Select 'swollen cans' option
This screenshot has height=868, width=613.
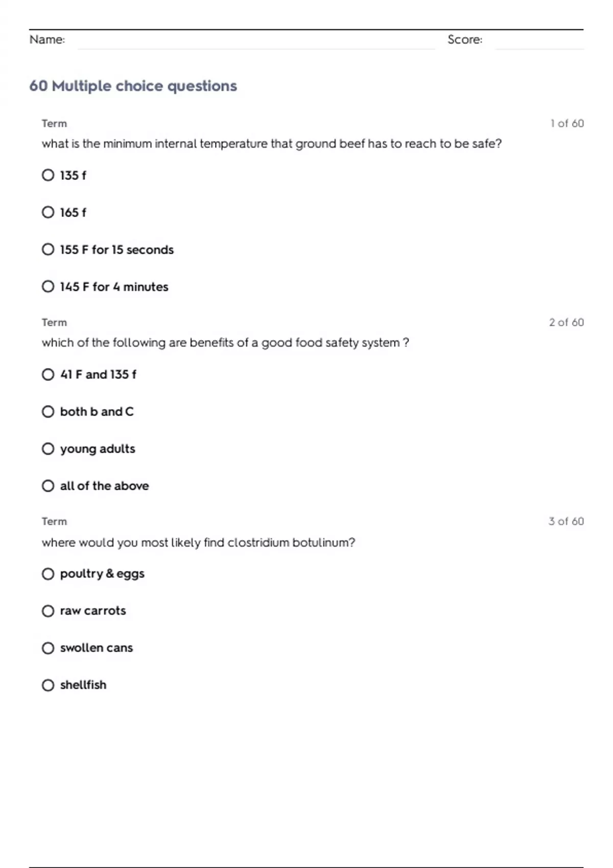[x=48, y=648]
